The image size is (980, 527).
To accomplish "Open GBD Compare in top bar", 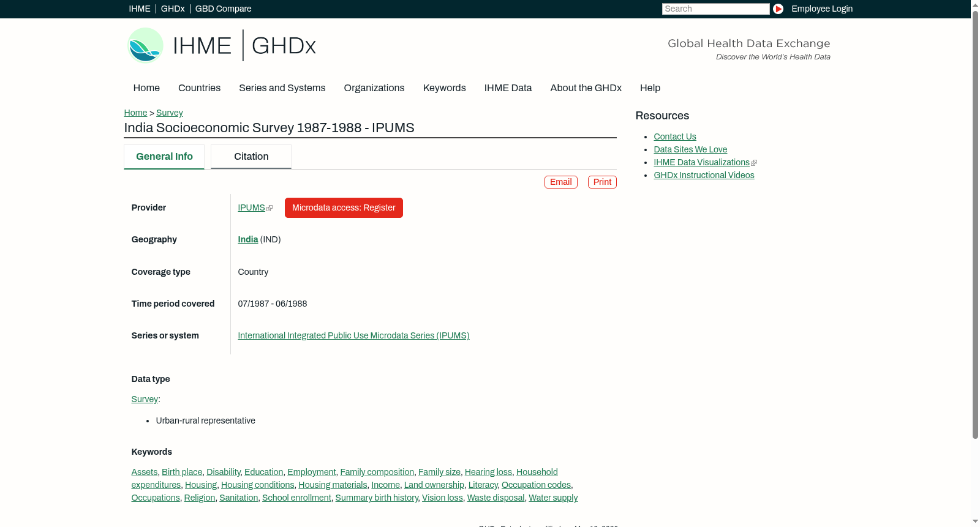I will (224, 9).
